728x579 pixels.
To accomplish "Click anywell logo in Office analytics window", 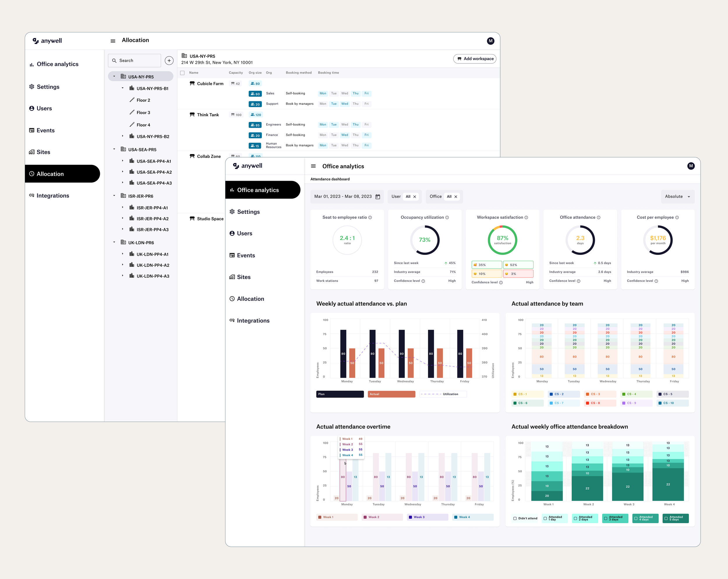I will coord(248,166).
